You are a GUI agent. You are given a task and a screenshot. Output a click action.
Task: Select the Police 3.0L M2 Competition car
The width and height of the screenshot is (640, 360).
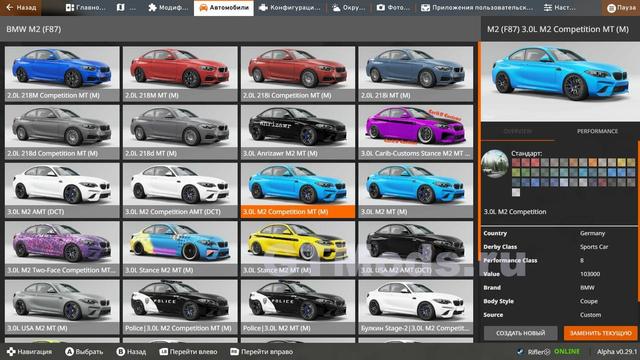click(180, 307)
